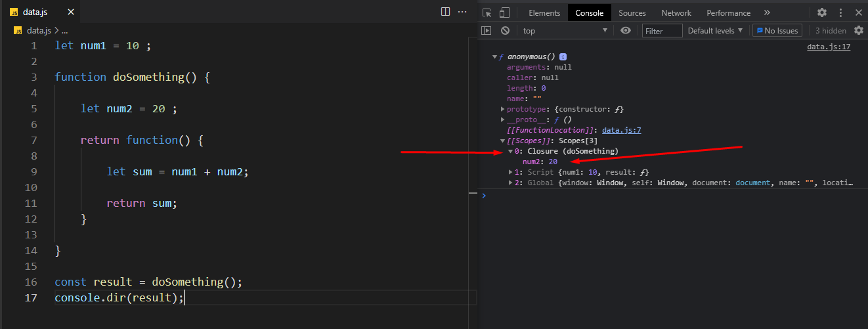This screenshot has height=329, width=868.
Task: Click the num2: 20 closure value
Action: point(540,162)
